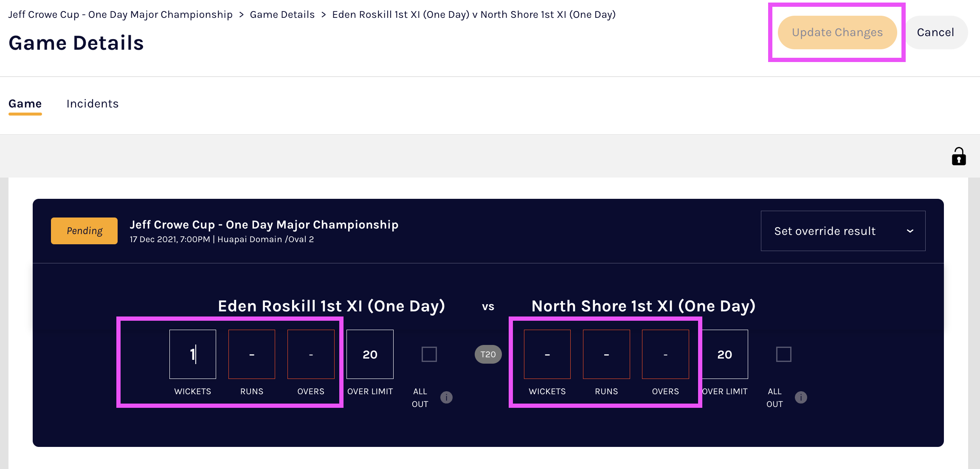
Task: Tick North Shore All Out checkbox
Action: (x=783, y=354)
